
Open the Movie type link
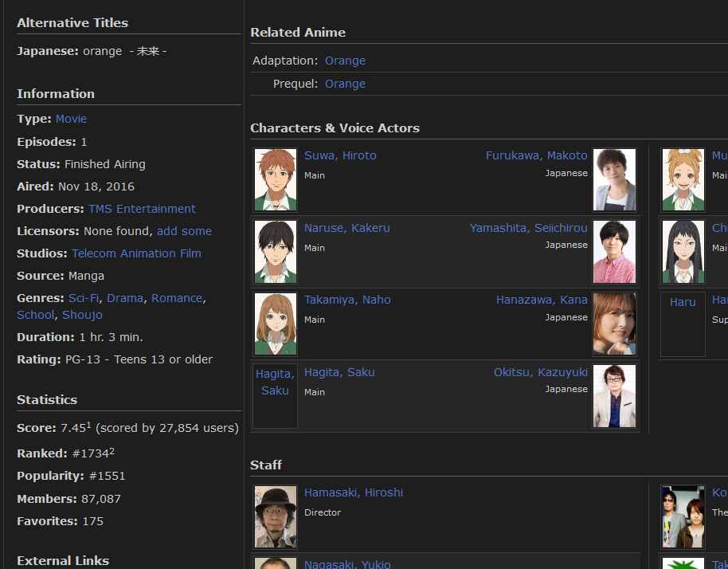(x=71, y=119)
